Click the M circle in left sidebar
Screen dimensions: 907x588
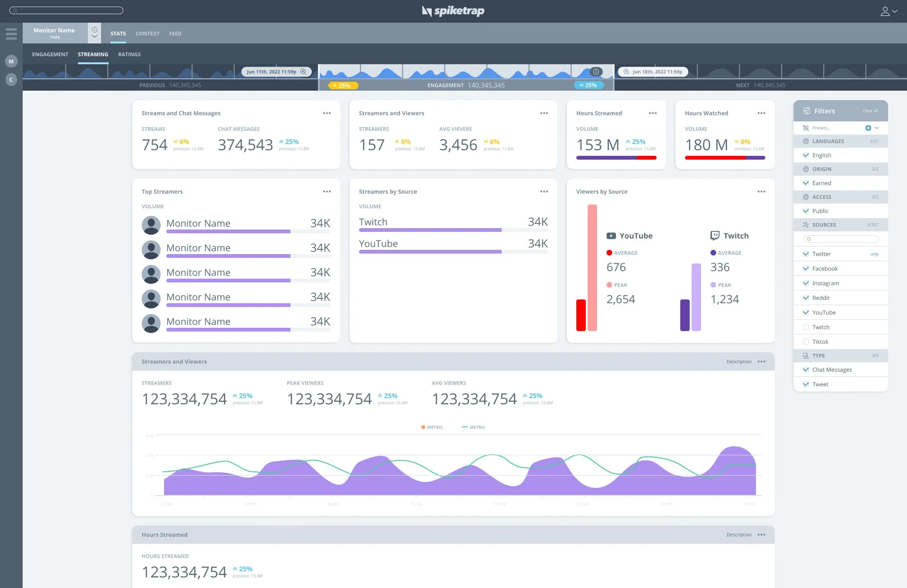[11, 61]
